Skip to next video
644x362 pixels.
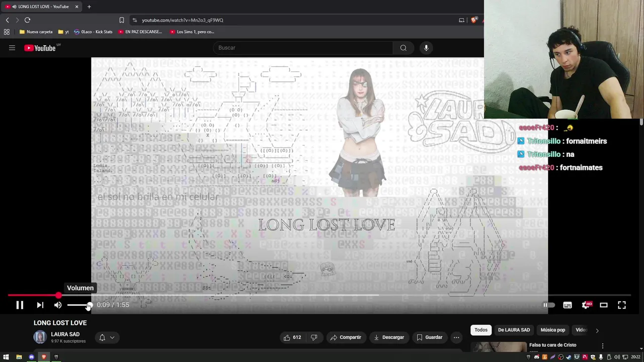coord(40,305)
